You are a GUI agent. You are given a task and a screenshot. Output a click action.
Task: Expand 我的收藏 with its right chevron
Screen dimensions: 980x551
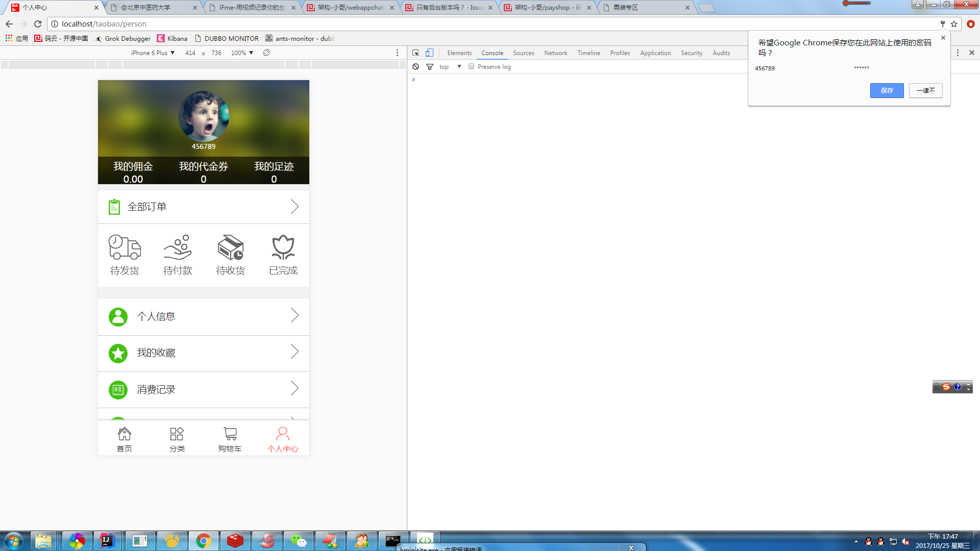coord(295,352)
